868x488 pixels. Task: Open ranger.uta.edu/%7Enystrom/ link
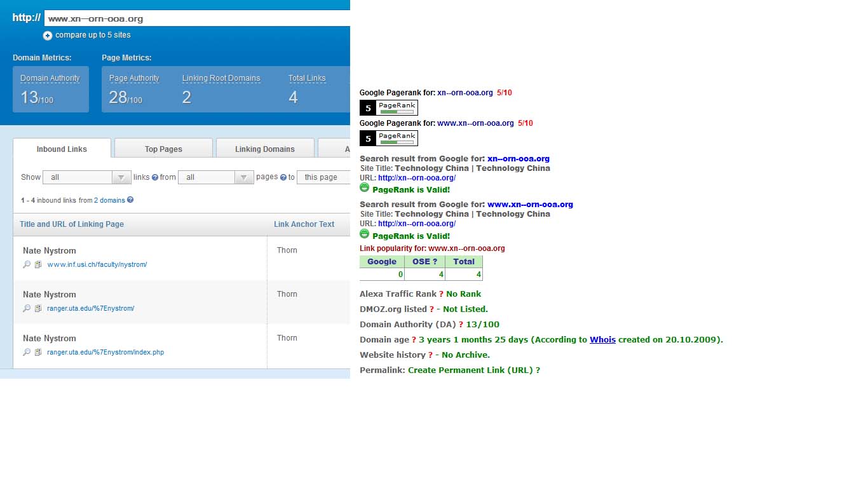click(x=91, y=308)
